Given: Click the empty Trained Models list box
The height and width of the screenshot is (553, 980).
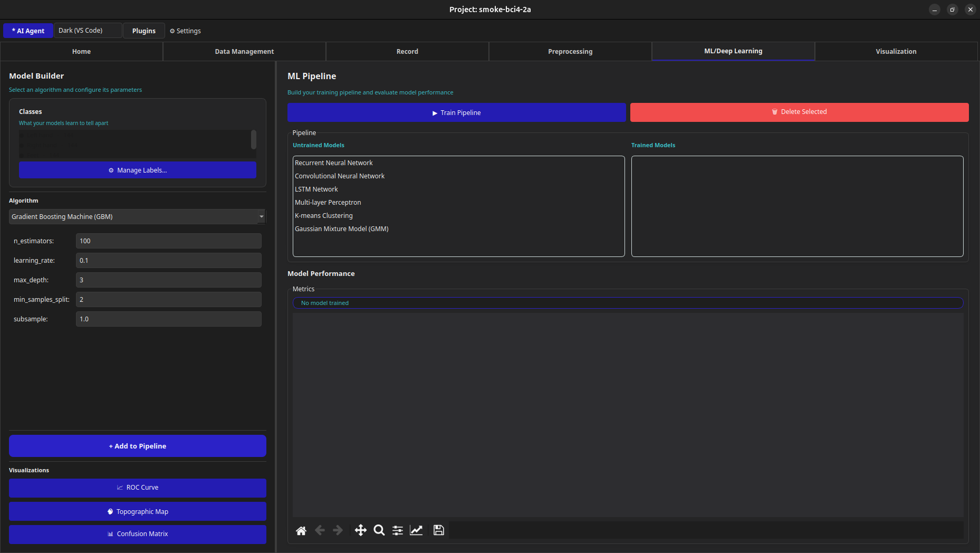Looking at the screenshot, I should click(797, 206).
